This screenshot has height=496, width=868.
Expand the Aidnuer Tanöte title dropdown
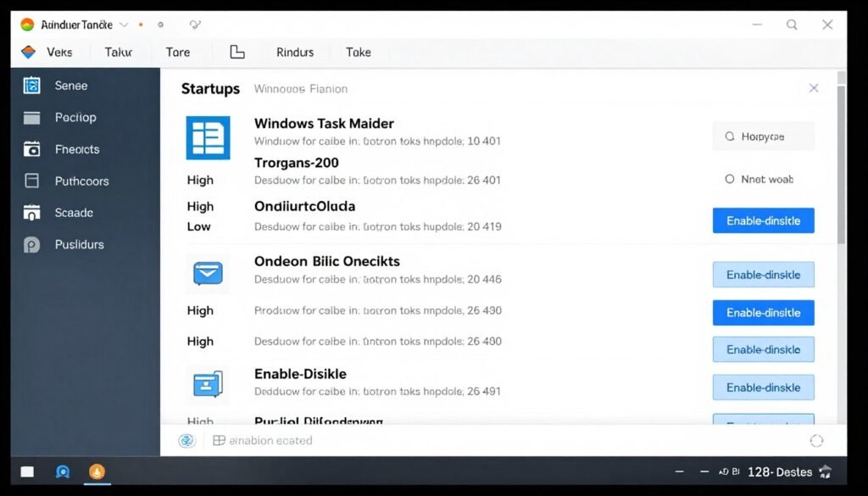tap(124, 25)
